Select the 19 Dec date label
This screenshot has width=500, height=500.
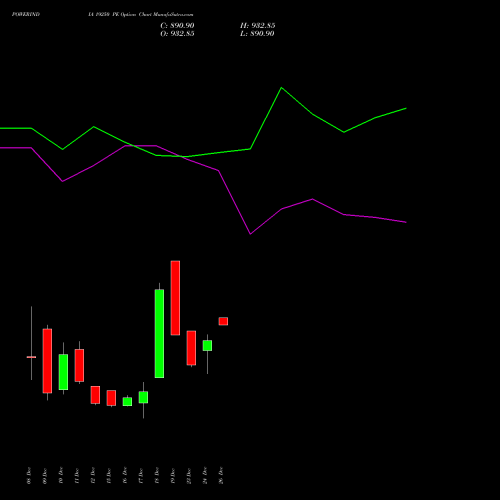click(173, 476)
